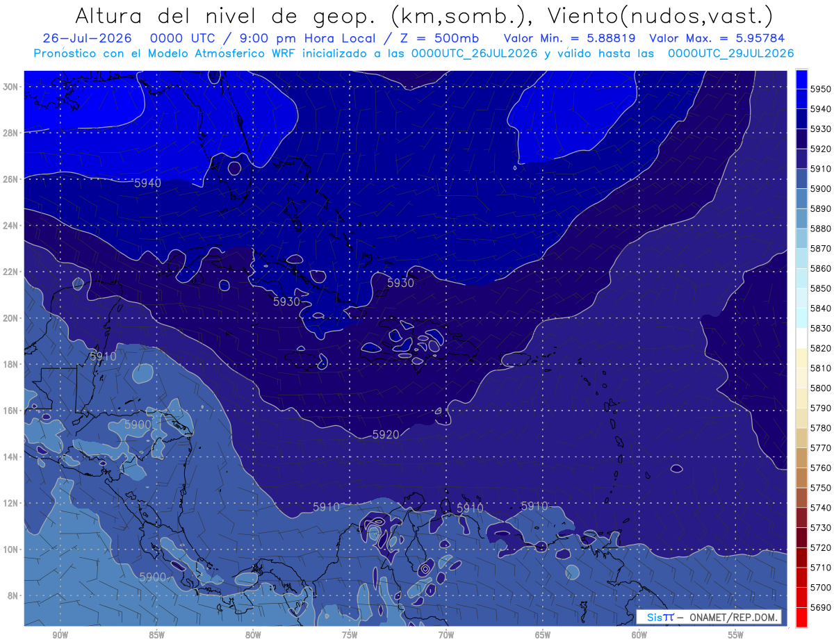Screen dimensions: 834x644
Task: Select the legend value 5850
Action: click(821, 288)
